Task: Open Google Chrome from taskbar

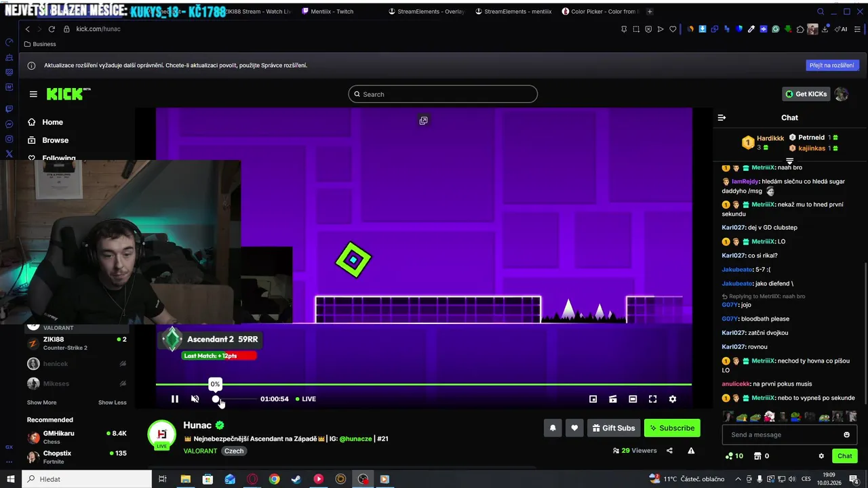Action: [x=274, y=479]
